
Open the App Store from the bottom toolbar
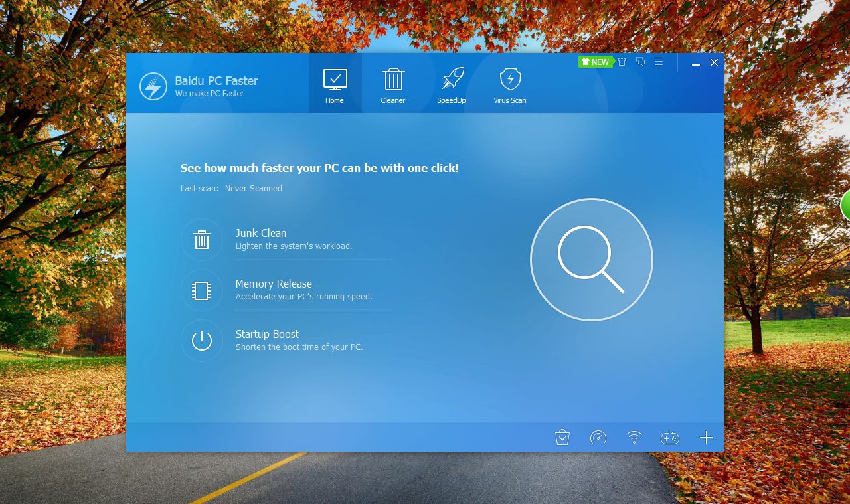[562, 438]
